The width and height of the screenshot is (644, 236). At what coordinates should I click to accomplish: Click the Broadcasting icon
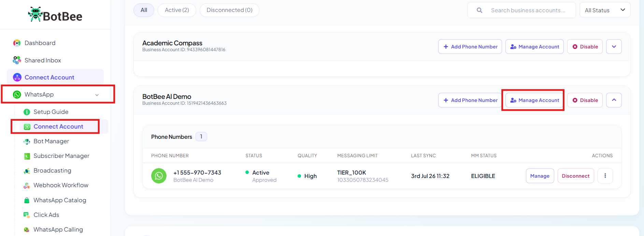(x=27, y=171)
